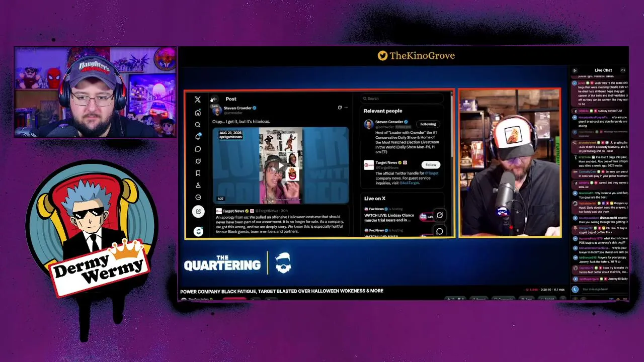
Task: Click the X Search input field
Action: [x=403, y=99]
